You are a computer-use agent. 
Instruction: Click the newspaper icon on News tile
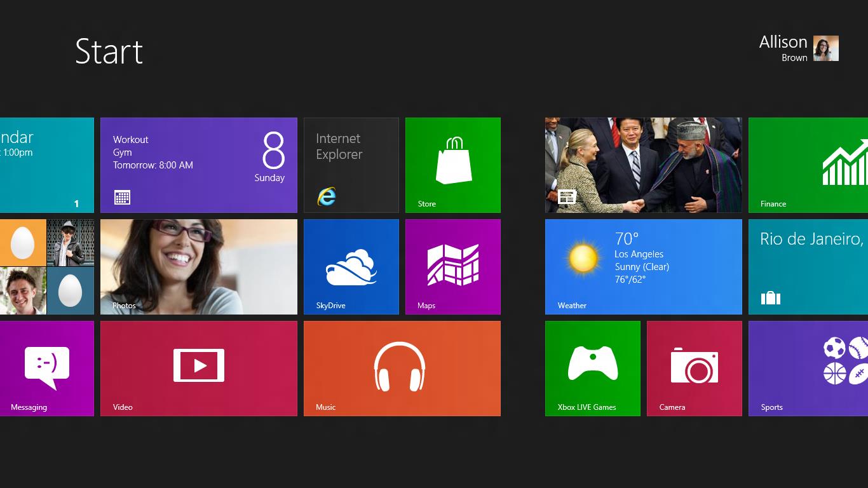[x=567, y=198]
